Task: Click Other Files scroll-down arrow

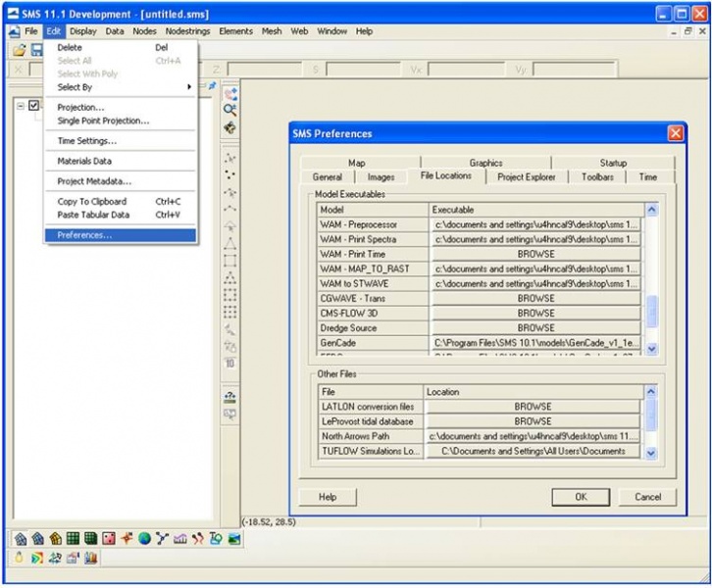Action: (650, 453)
